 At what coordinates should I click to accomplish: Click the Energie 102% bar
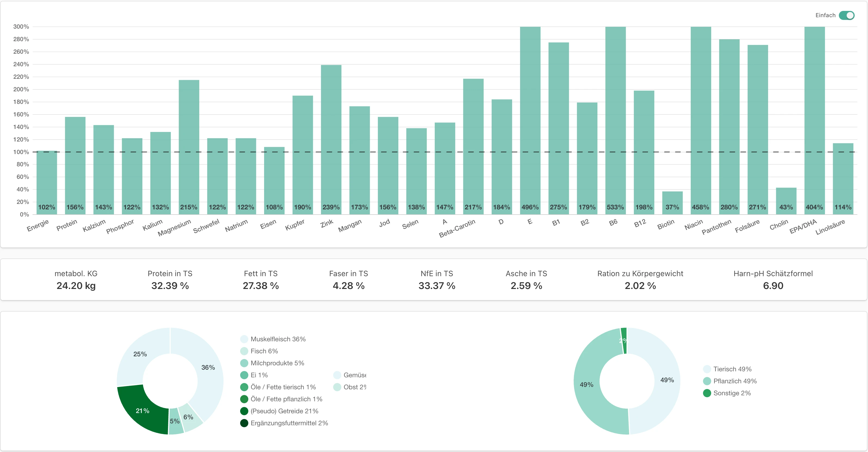point(47,182)
